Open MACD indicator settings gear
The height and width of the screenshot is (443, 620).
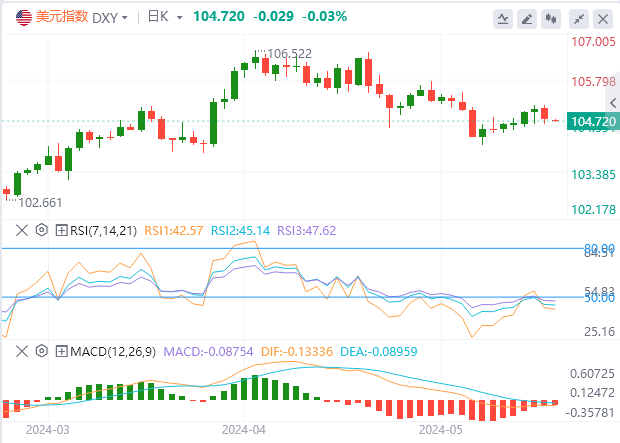[41, 351]
